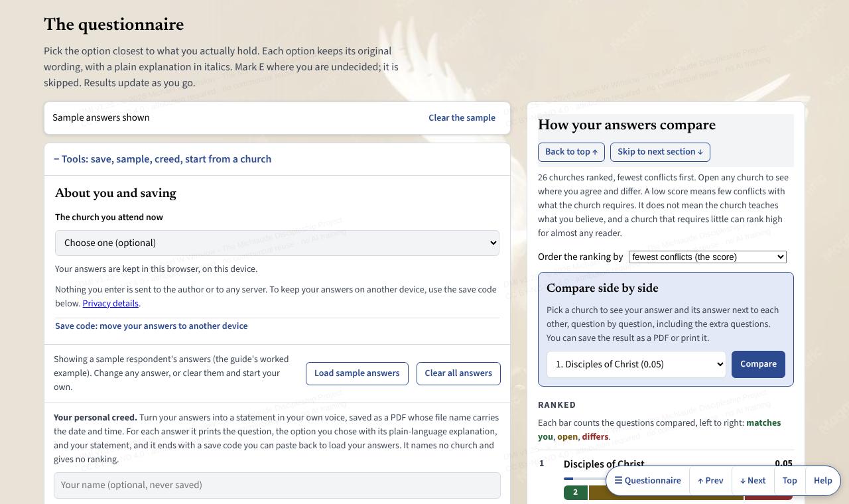The height and width of the screenshot is (504, 849).
Task: Click the Compare button
Action: point(758,364)
